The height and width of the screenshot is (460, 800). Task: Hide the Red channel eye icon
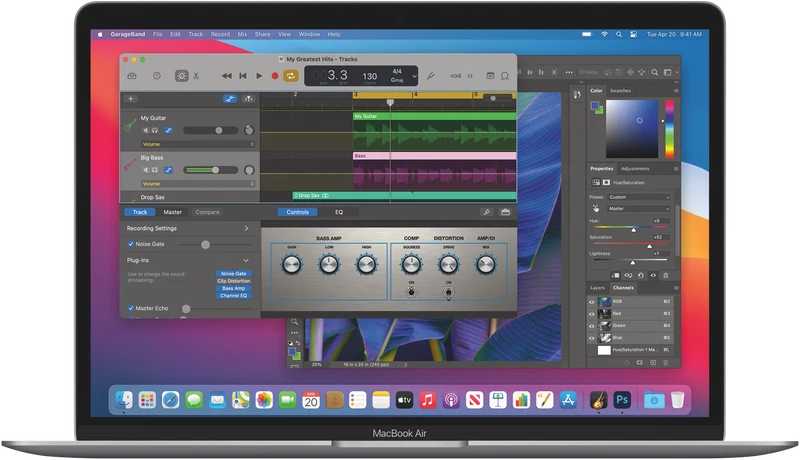592,314
